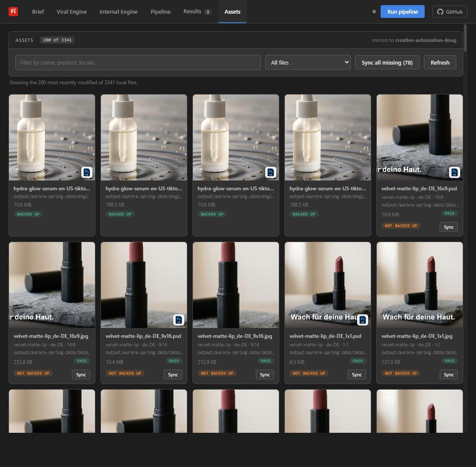Click the "Showing the 200 most recently modified" note
476x467 pixels.
74,83
